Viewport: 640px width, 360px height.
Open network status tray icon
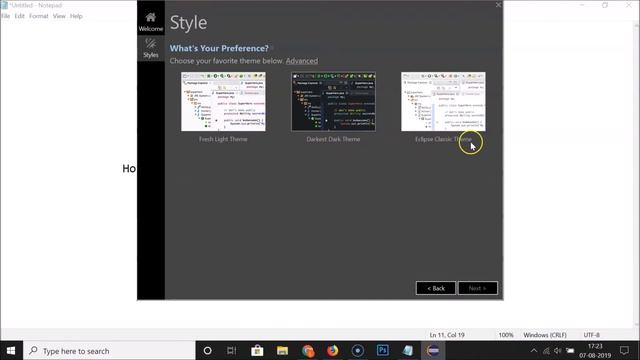[546, 351]
